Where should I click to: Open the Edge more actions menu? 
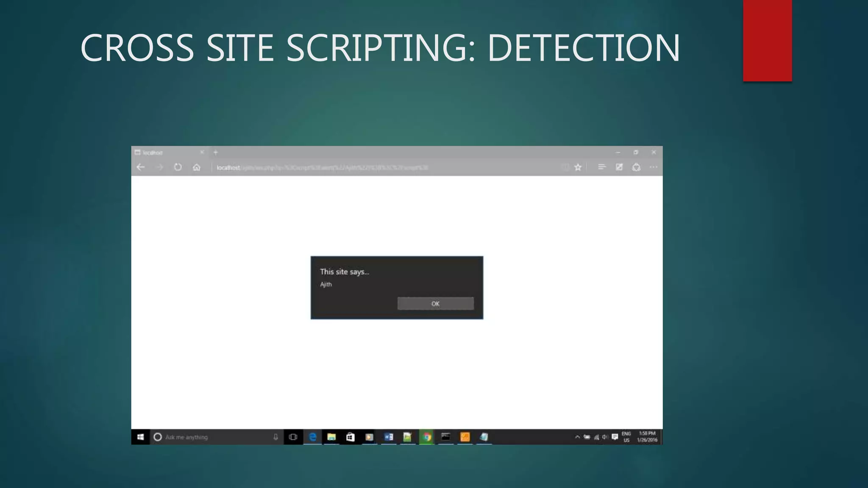pyautogui.click(x=654, y=167)
